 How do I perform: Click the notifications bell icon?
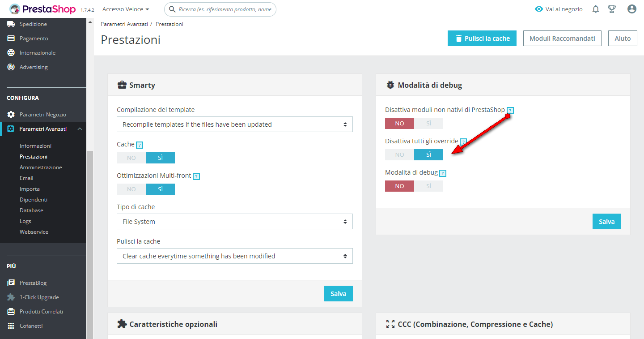596,9
